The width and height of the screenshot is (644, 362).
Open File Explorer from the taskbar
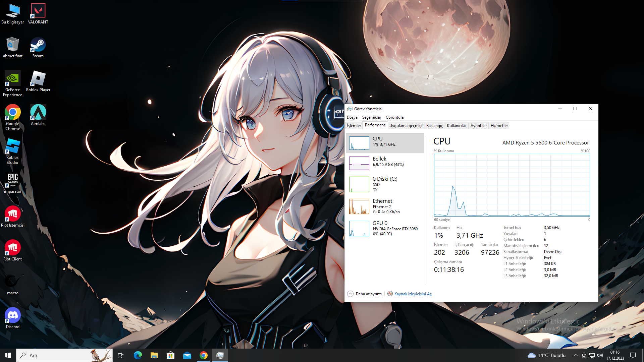click(x=154, y=355)
